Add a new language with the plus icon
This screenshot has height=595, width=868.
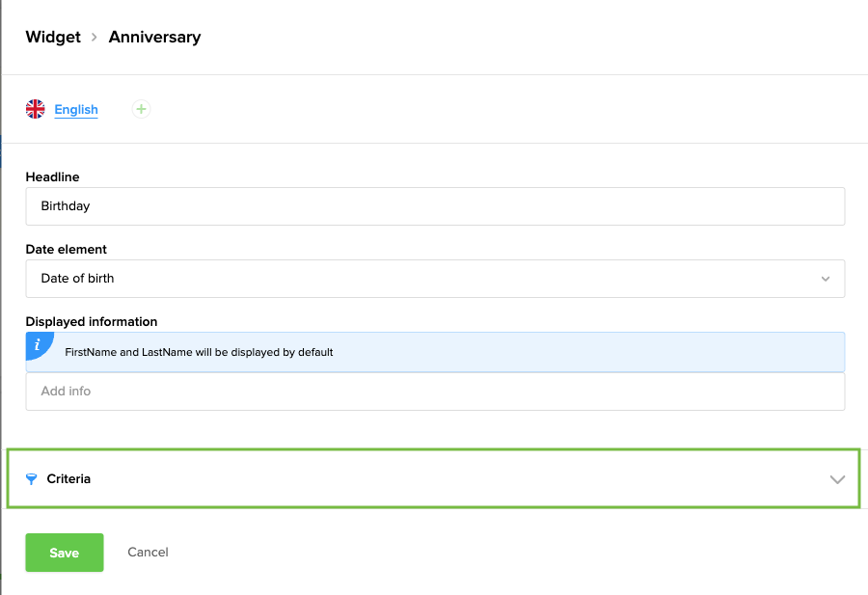(x=141, y=109)
